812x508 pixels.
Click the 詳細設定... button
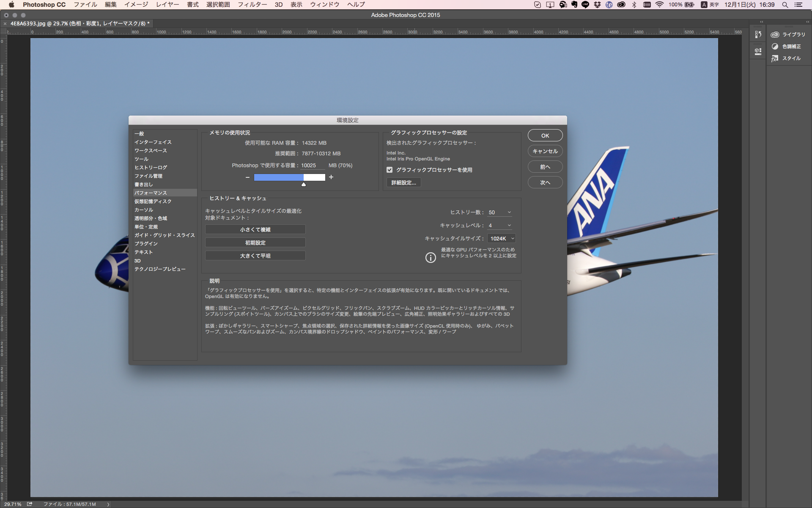click(403, 183)
